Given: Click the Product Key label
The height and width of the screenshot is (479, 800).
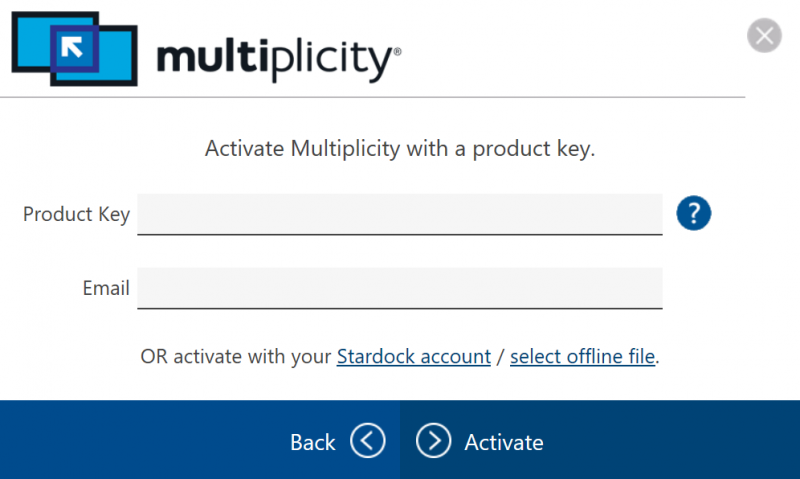Looking at the screenshot, I should coord(76,214).
